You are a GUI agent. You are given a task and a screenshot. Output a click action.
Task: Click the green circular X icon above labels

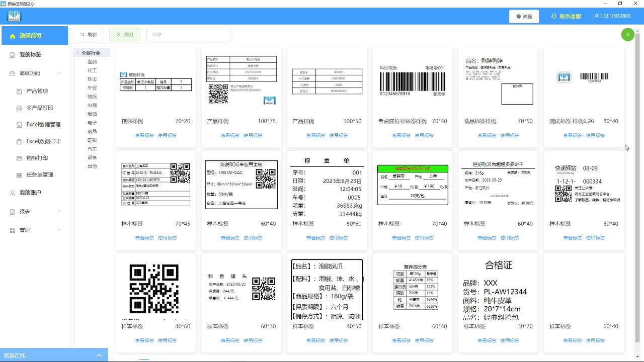pyautogui.click(x=627, y=34)
